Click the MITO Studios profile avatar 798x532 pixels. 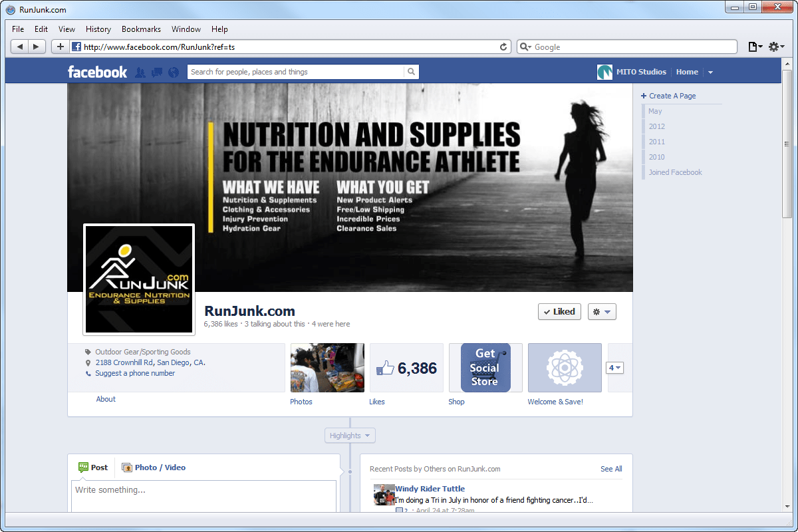tap(604, 72)
